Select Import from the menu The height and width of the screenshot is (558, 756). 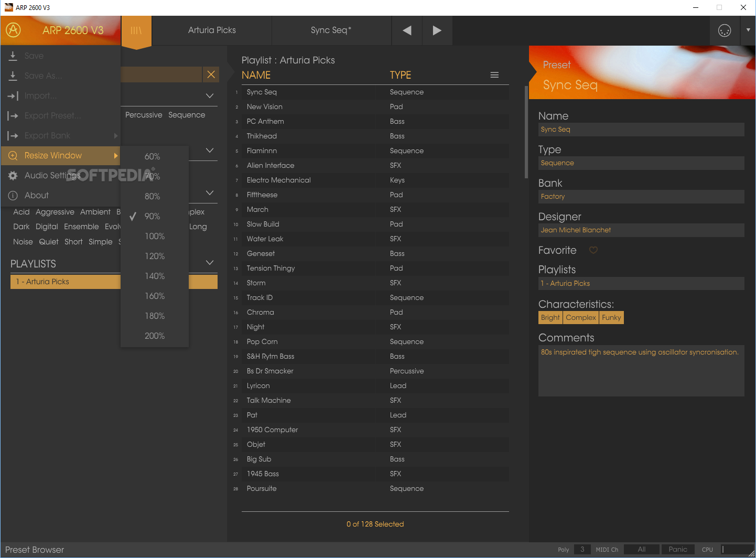pos(60,95)
